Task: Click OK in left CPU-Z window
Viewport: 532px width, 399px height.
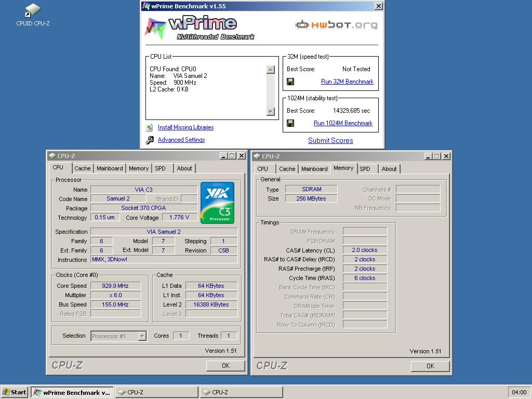Action: [x=225, y=365]
